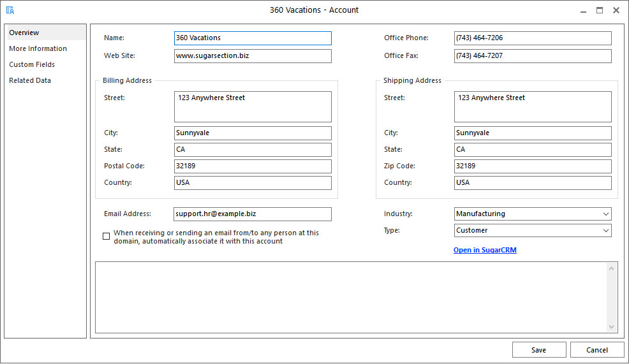The image size is (629, 364).
Task: Expand the Type dropdown list
Action: click(x=605, y=231)
